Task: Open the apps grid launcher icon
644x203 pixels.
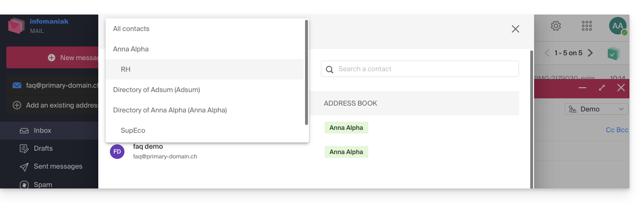Action: pyautogui.click(x=587, y=26)
